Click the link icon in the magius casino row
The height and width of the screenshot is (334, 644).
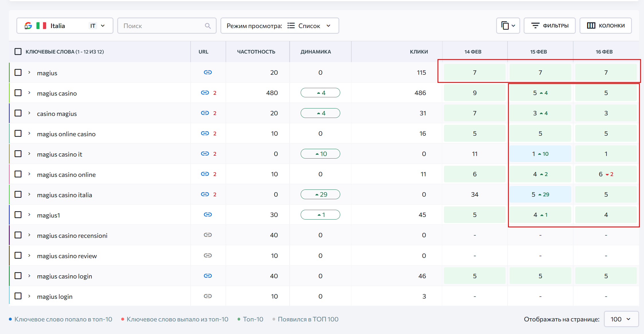tap(205, 93)
